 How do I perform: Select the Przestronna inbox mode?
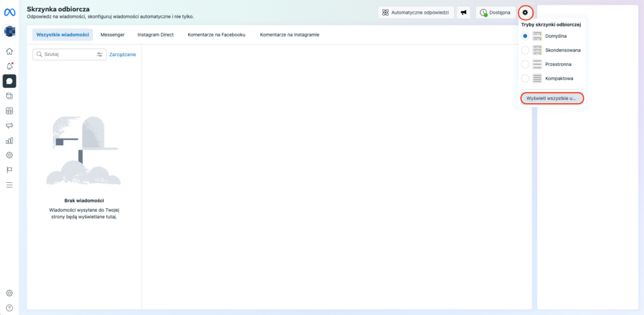(x=525, y=64)
